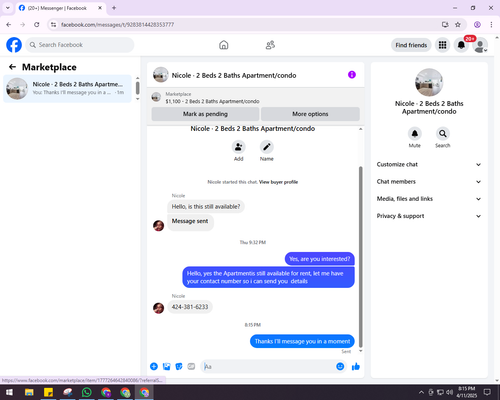Image resolution: width=500 pixels, height=400 pixels.
Task: Expand the Customize chat section
Action: (429, 164)
